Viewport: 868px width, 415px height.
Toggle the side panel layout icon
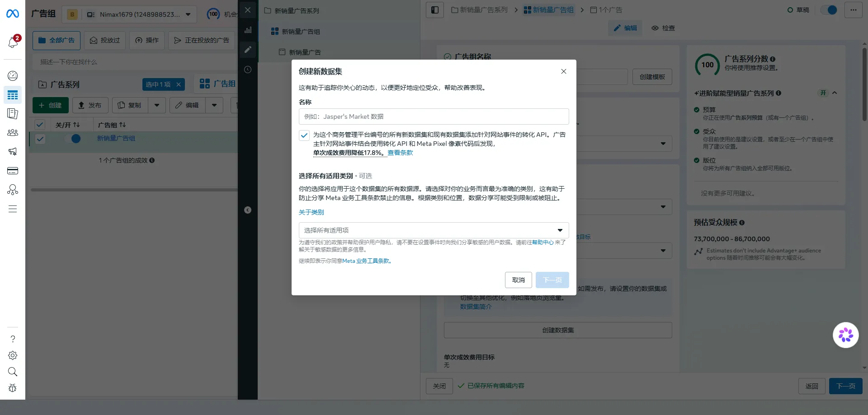tap(434, 10)
